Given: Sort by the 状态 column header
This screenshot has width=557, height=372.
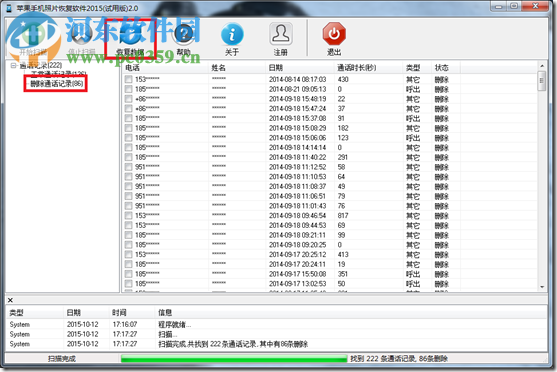Looking at the screenshot, I should [446, 68].
